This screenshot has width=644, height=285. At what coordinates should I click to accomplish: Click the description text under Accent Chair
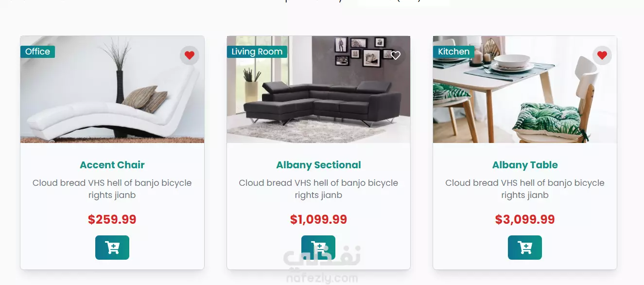[x=112, y=189]
